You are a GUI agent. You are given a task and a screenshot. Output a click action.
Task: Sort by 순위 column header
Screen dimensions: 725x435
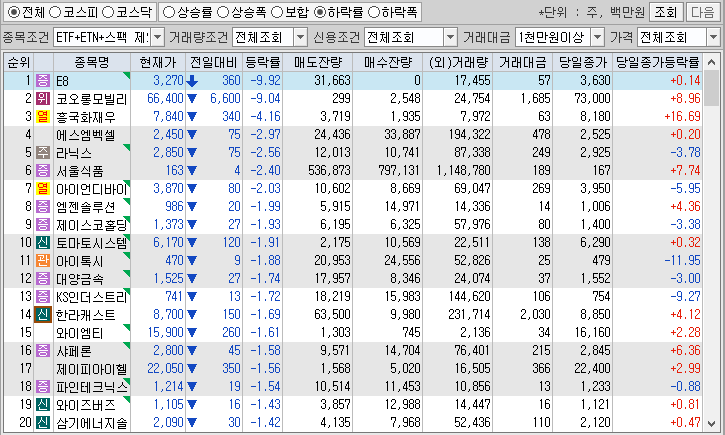pos(18,62)
